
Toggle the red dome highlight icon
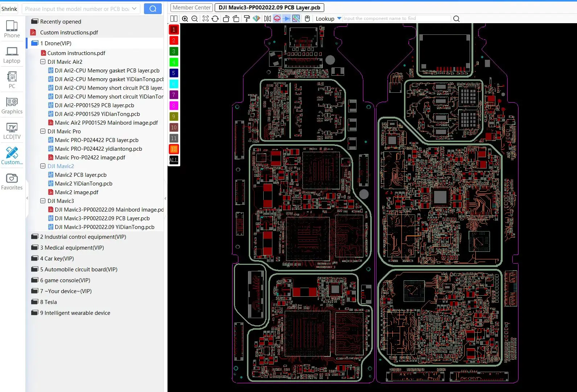click(x=277, y=18)
